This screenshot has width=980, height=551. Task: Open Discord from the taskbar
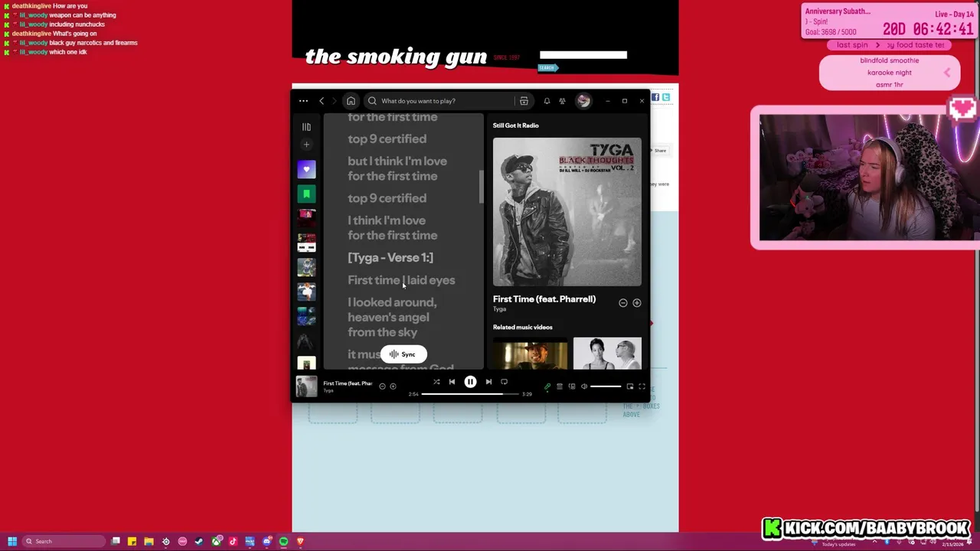coord(266,541)
